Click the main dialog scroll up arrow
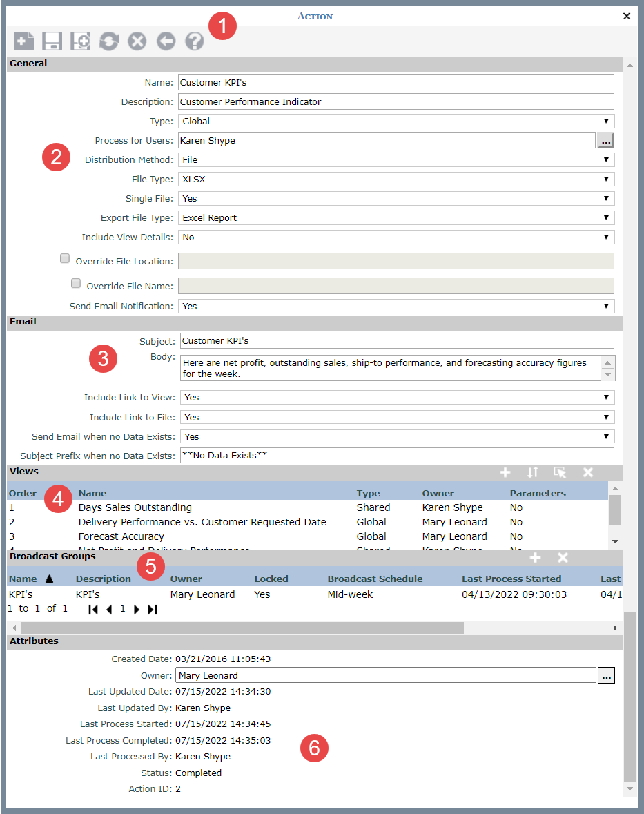This screenshot has height=814, width=644. 630,66
